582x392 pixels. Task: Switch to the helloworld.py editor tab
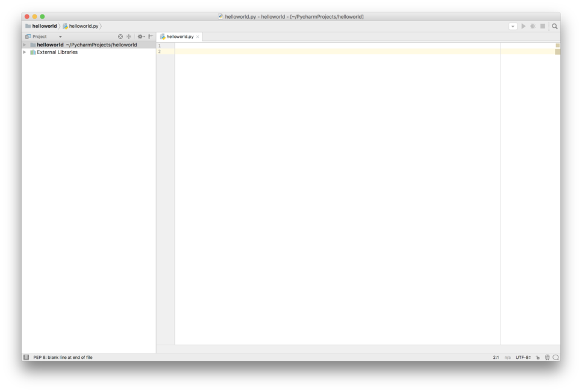coord(180,36)
